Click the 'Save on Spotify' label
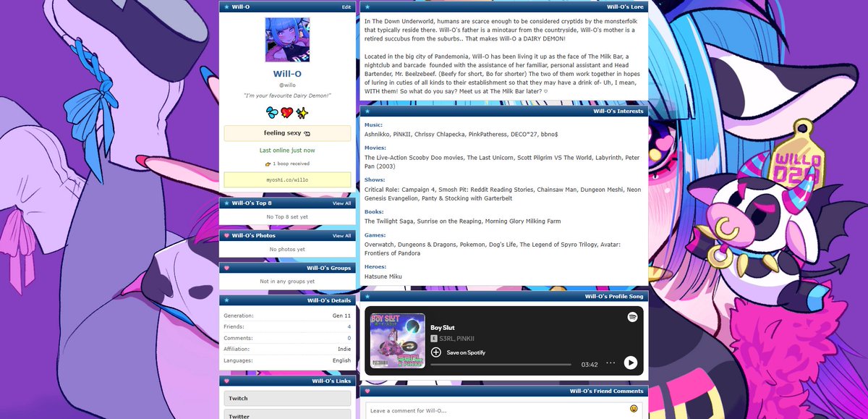This screenshot has width=868, height=419. 466,352
